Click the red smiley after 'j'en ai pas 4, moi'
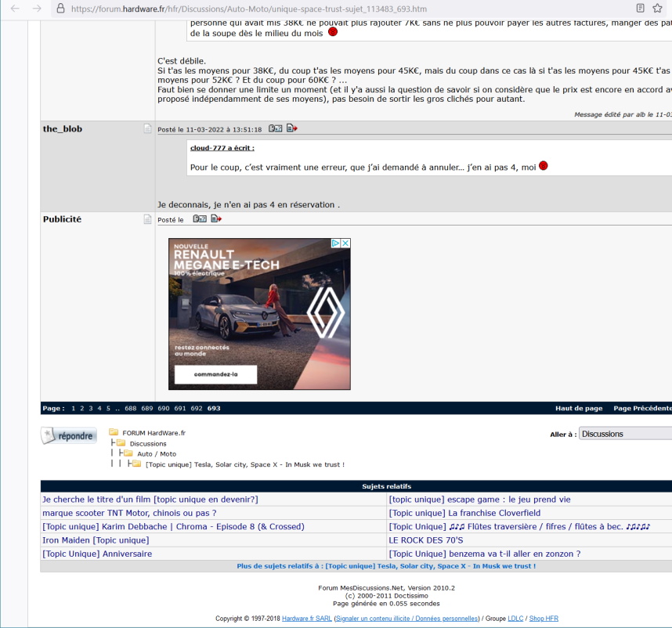 pyautogui.click(x=543, y=166)
